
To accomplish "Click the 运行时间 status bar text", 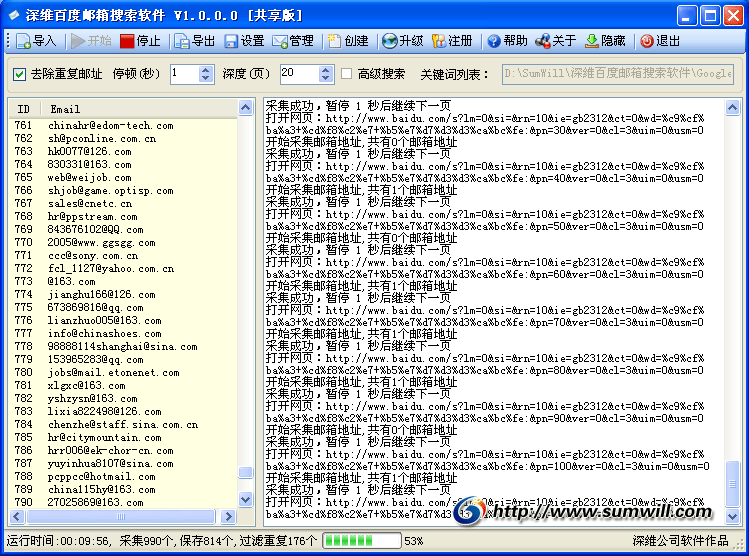I will (58, 541).
